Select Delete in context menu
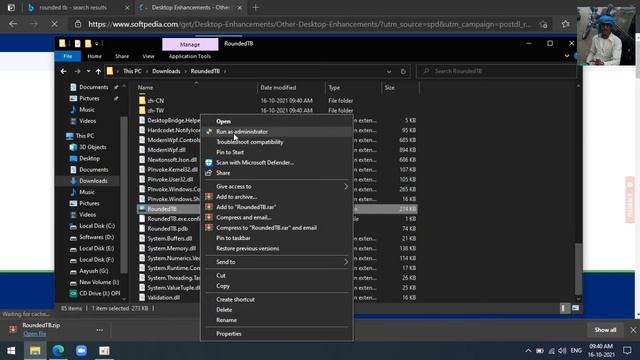This screenshot has width=640, height=360. (x=224, y=310)
